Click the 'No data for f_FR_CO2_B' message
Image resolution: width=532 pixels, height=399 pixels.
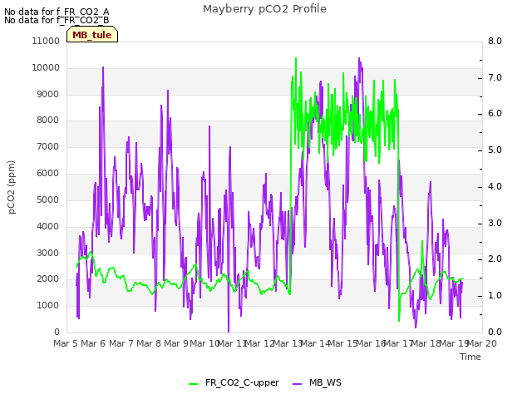57,20
